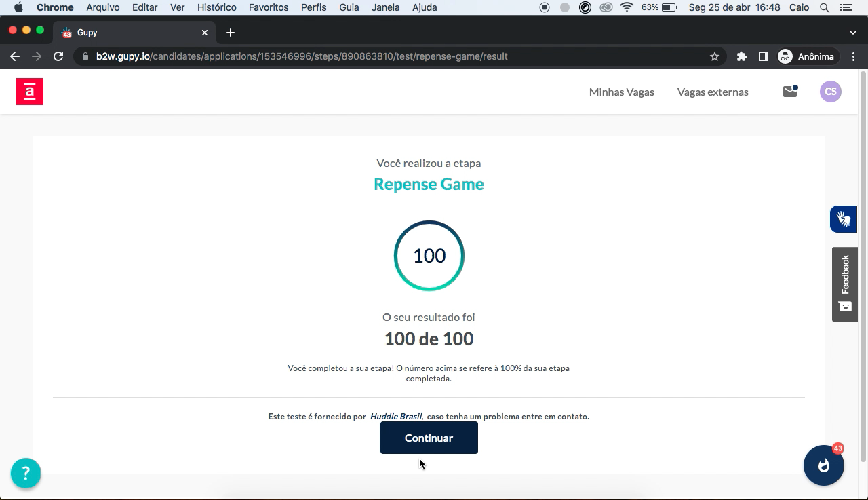Image resolution: width=868 pixels, height=500 pixels.
Task: Open Chrome's three-dot menu
Action: click(x=853, y=56)
